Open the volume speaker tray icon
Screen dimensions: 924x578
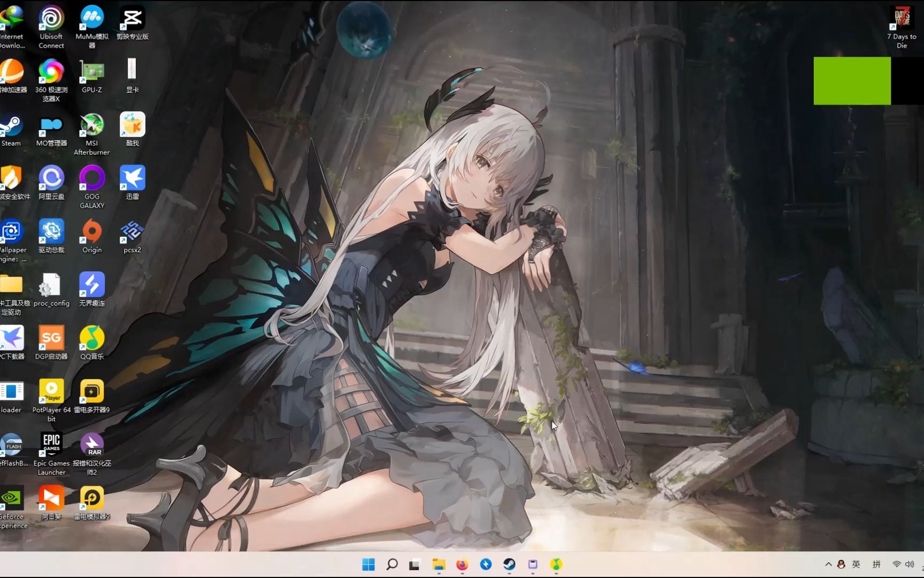point(910,565)
